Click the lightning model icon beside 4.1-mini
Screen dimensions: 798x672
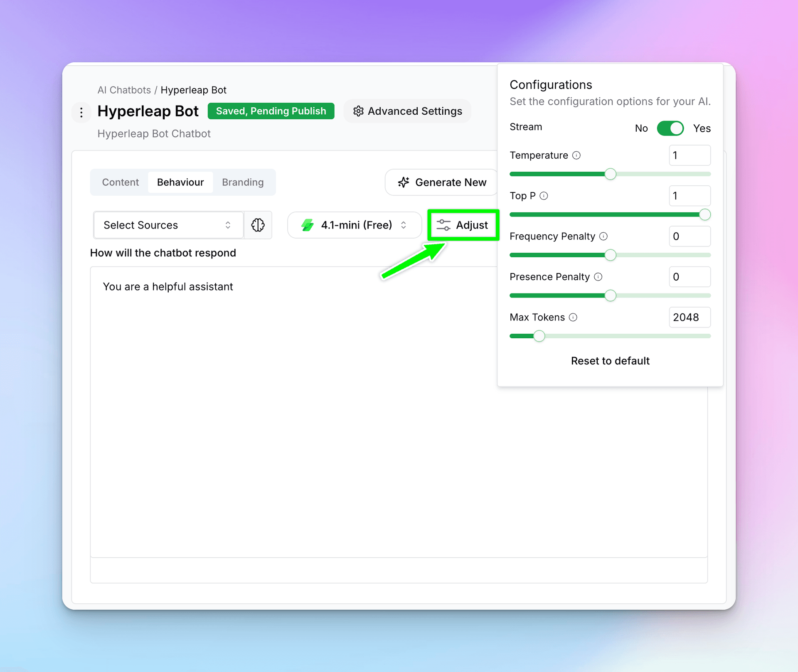[308, 225]
